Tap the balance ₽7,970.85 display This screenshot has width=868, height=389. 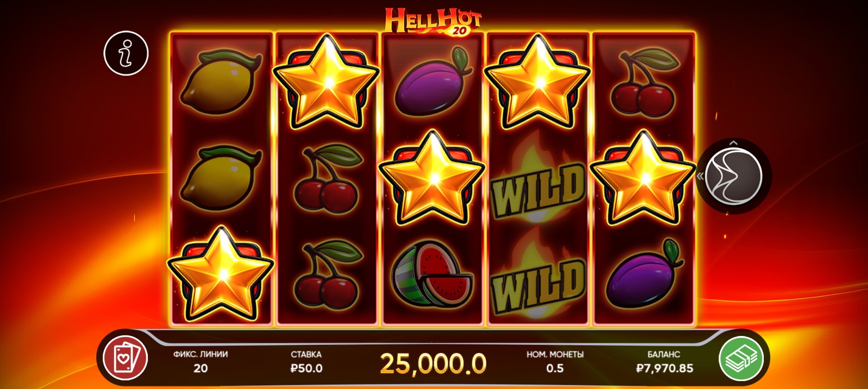[x=664, y=368]
